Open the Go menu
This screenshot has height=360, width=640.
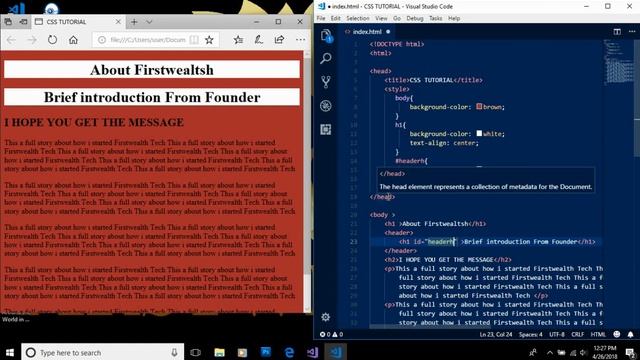pos(397,18)
